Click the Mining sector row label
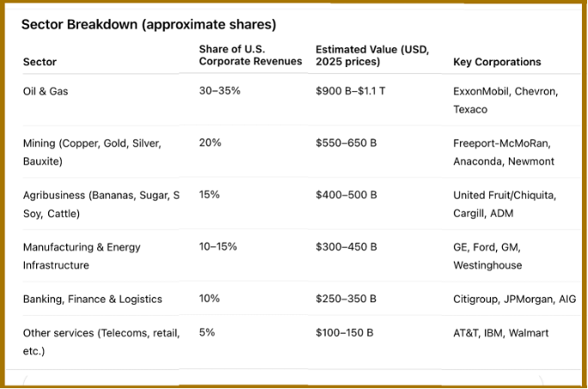588x389 pixels. click(x=92, y=151)
